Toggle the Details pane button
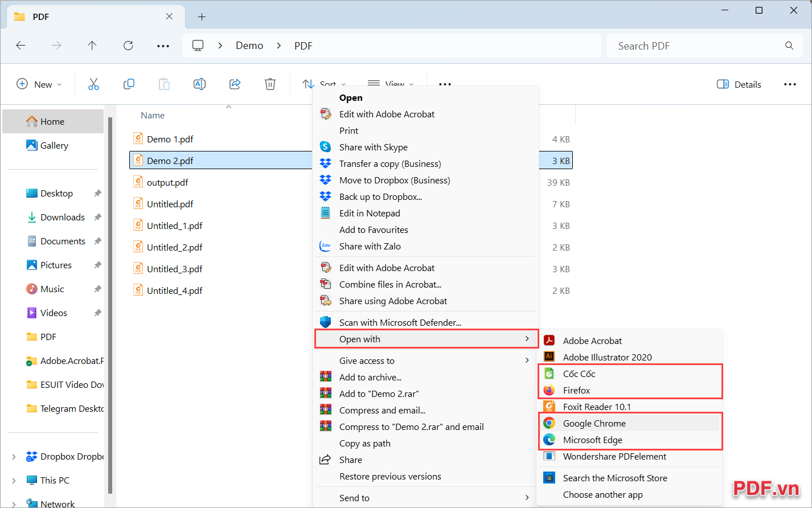 coord(739,84)
